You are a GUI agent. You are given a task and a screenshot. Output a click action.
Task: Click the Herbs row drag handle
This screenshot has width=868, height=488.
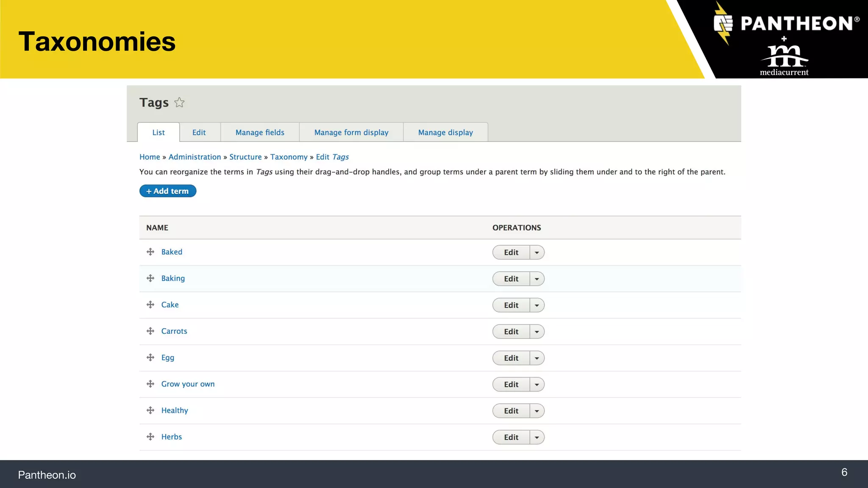click(x=150, y=437)
